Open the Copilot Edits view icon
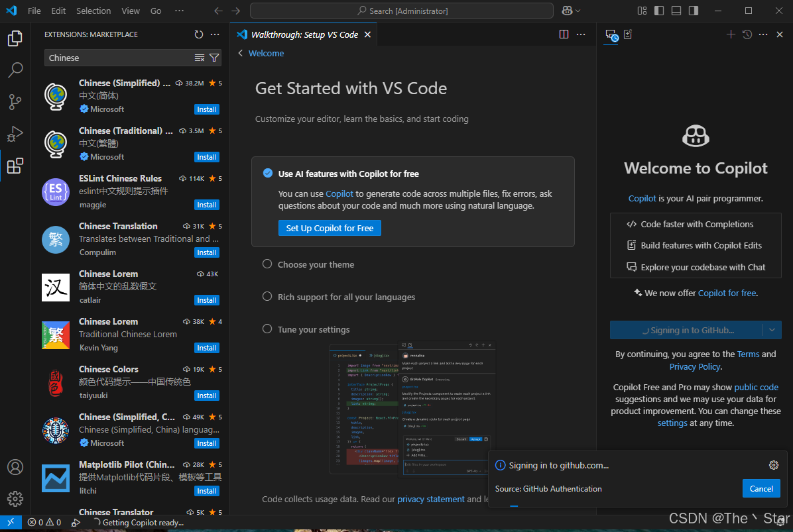This screenshot has height=532, width=793. coord(628,34)
